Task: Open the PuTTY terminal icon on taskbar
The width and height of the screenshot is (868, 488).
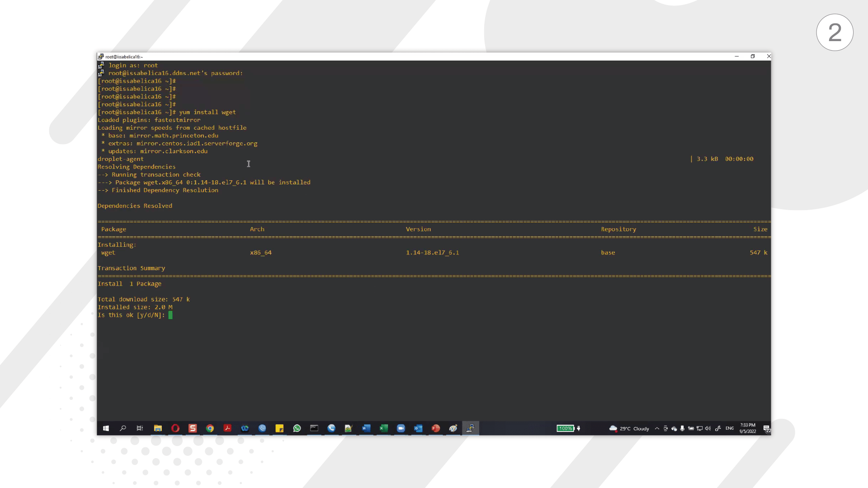Action: click(470, 428)
